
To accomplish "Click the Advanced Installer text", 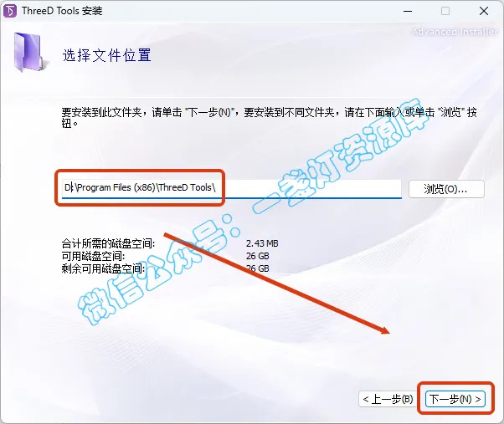I will pyautogui.click(x=455, y=32).
